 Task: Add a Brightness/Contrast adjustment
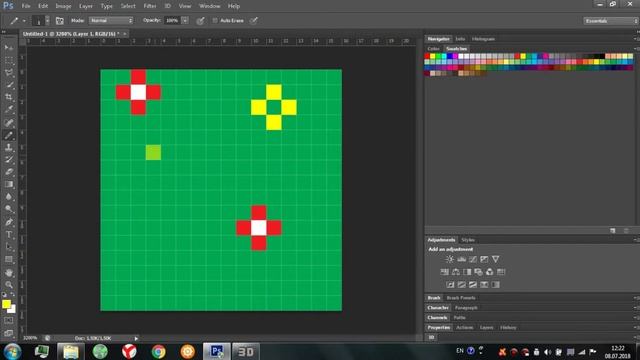(x=450, y=259)
